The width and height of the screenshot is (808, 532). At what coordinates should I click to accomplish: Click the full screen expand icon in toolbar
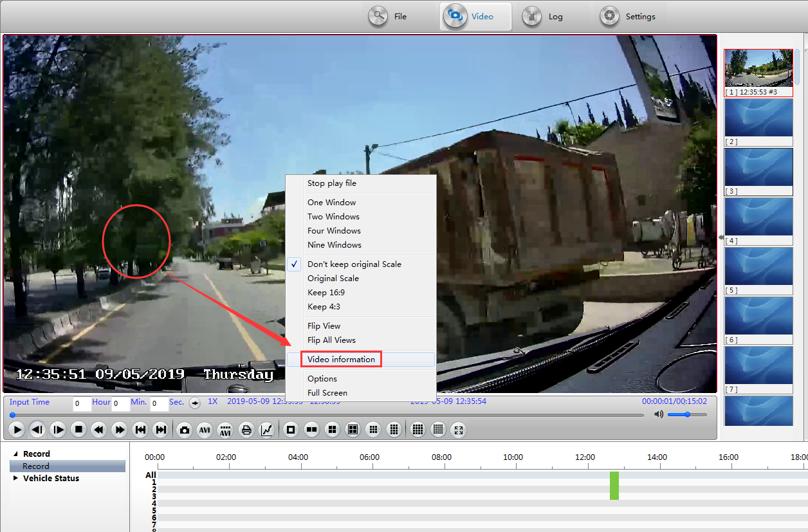[x=458, y=430]
